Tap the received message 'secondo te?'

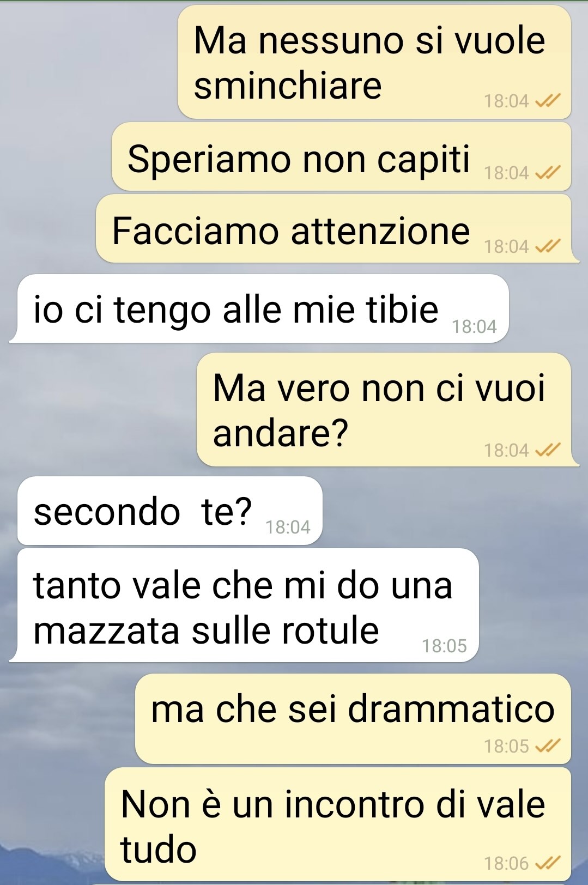pos(170,511)
